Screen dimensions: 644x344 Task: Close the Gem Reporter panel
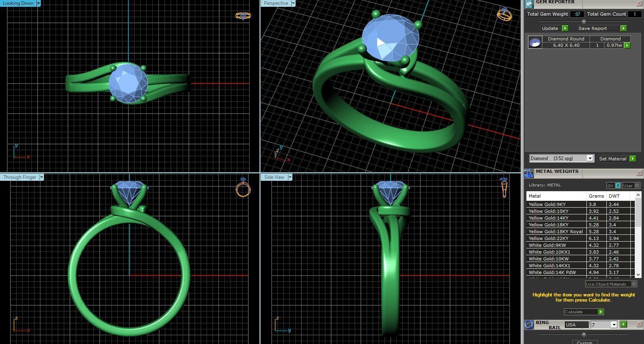[x=639, y=4]
